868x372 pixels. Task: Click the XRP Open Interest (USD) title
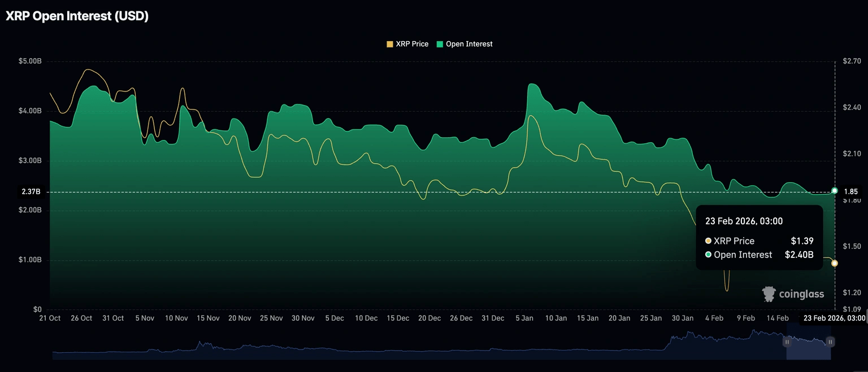77,16
